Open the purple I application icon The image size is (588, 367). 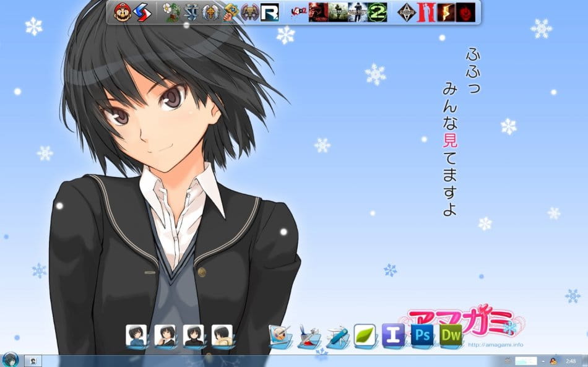(x=394, y=335)
